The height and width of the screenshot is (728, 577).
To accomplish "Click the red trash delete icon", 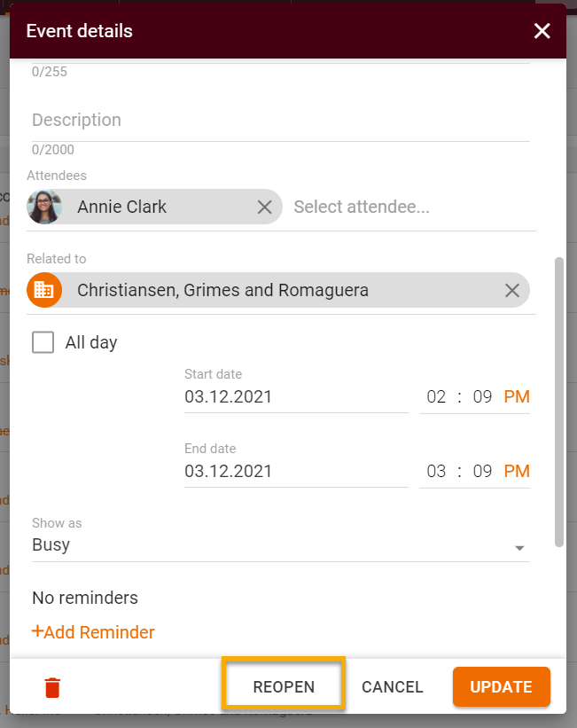I will (x=52, y=687).
